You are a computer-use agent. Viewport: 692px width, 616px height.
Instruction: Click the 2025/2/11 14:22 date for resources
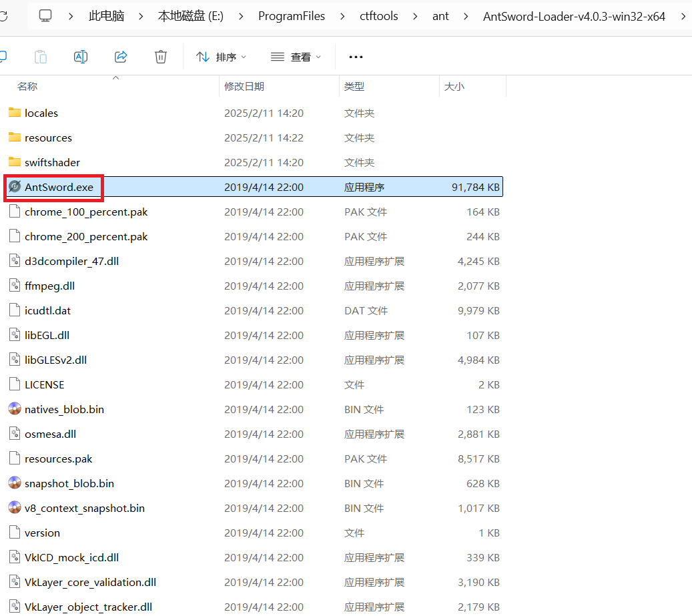(264, 137)
